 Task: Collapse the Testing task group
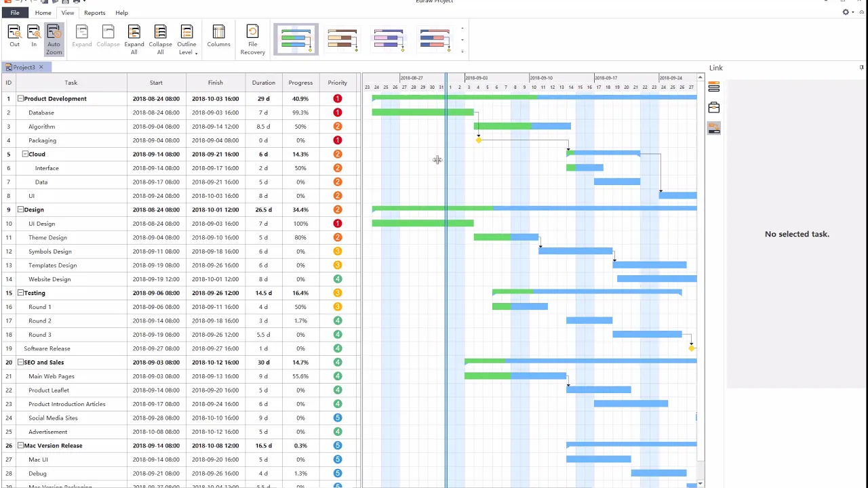click(20, 293)
